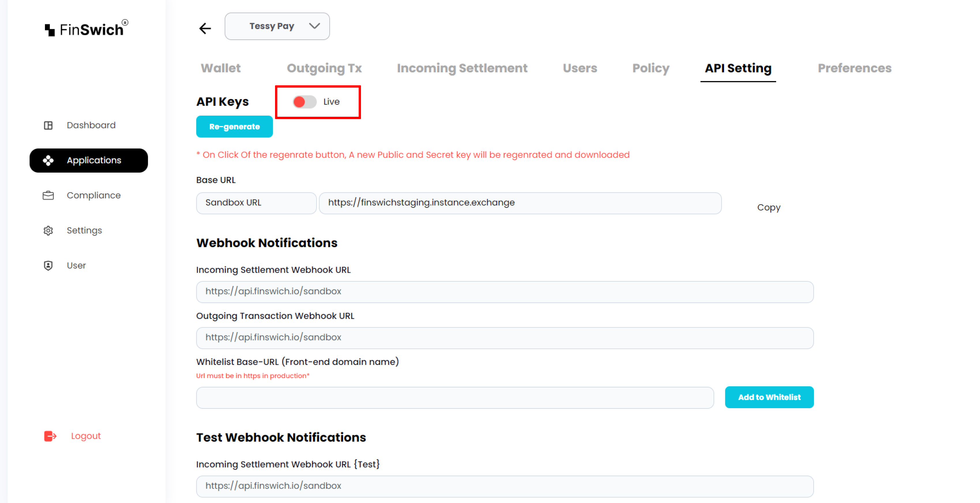980x503 pixels.
Task: Click the Whitelist Base-URL input field
Action: [x=455, y=397]
